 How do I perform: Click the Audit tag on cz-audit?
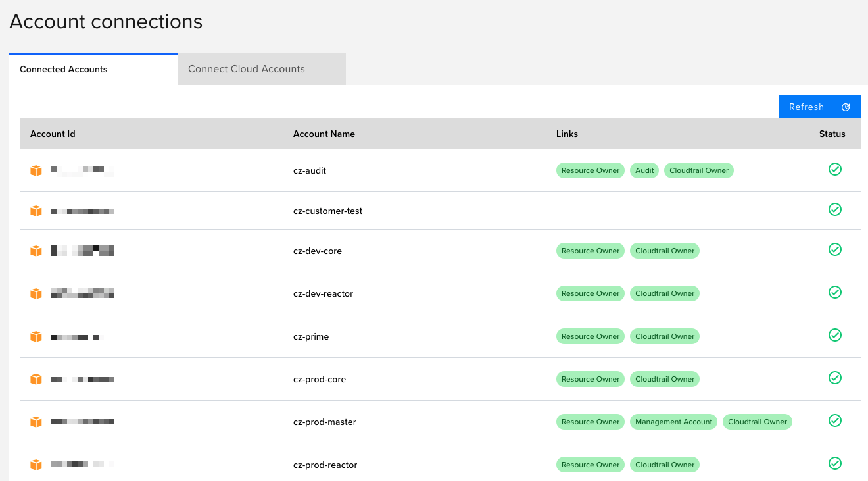[x=644, y=170]
